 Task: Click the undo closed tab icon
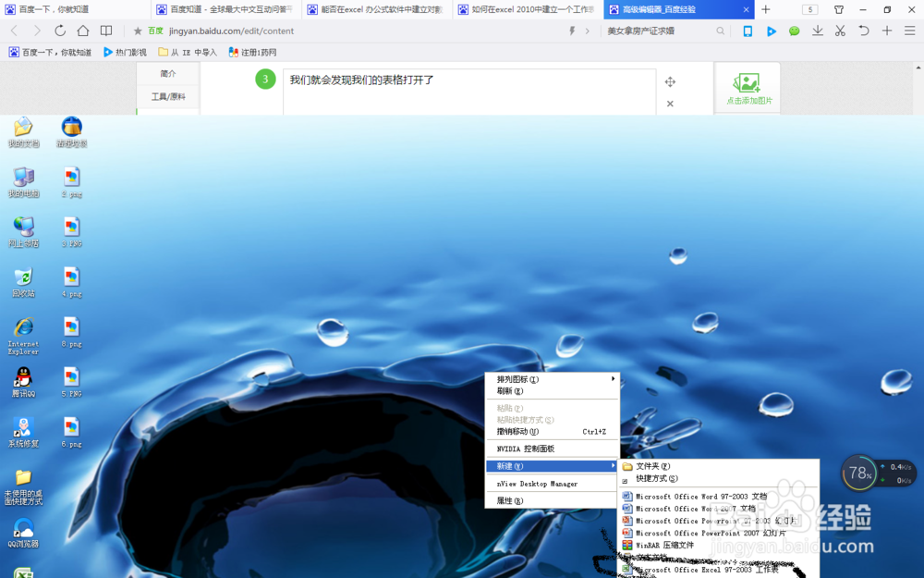864,31
